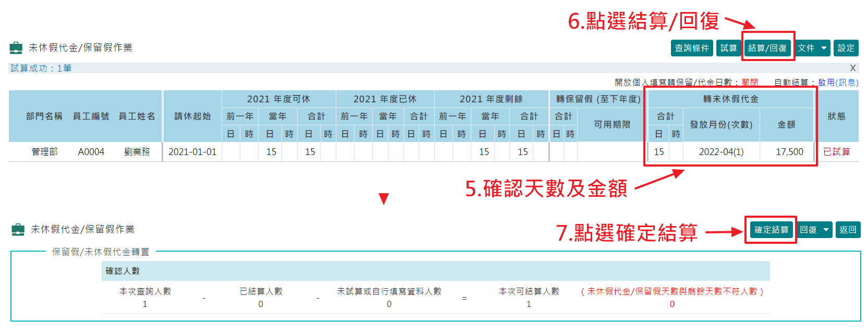Click the 轉未休假代金 header
The height and width of the screenshot is (331, 868).
pyautogui.click(x=731, y=99)
